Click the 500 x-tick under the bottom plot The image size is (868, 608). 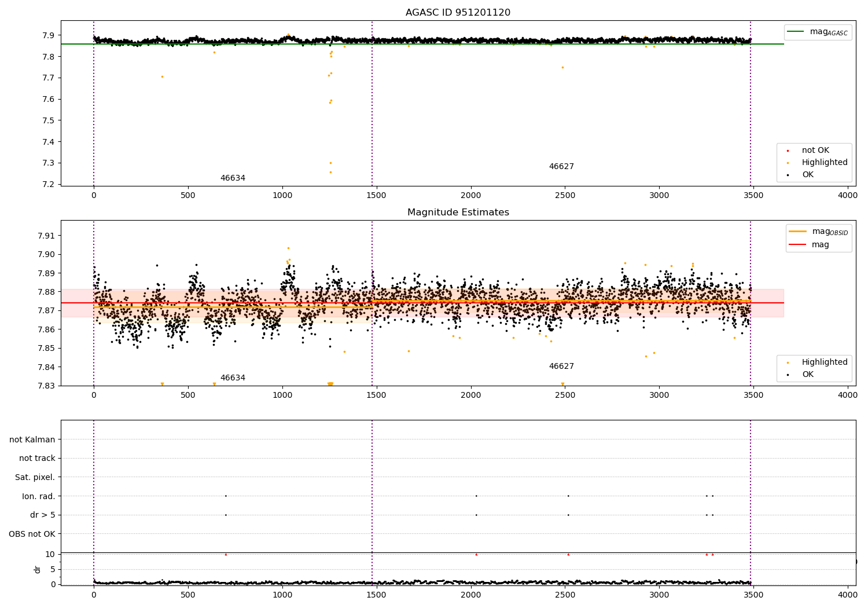tap(188, 595)
